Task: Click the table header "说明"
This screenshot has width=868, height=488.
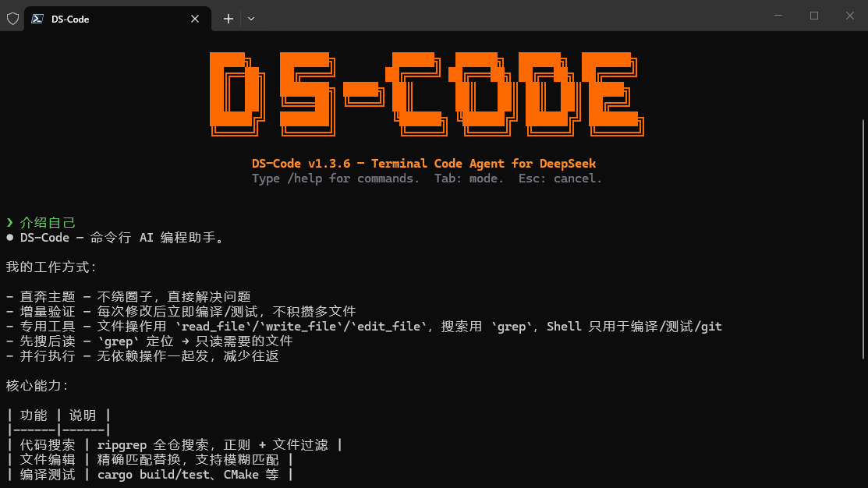Action: (x=83, y=416)
